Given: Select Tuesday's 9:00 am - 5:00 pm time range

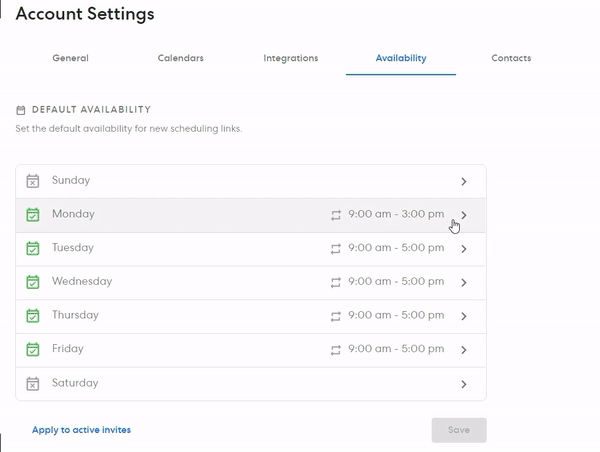Looking at the screenshot, I should click(x=396, y=248).
